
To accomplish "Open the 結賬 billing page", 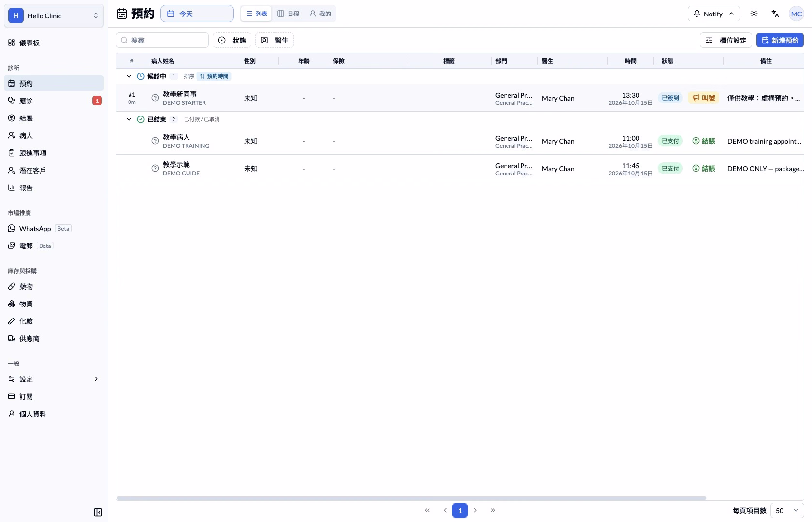I will (54, 118).
